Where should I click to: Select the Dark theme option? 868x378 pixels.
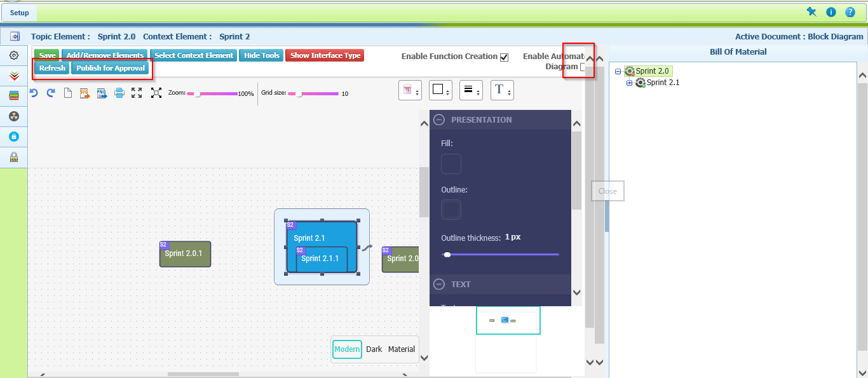coord(374,349)
